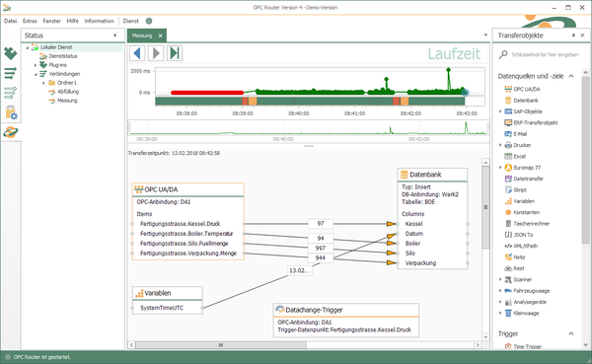
Task: Expand the Scanner entry
Action: [500, 279]
